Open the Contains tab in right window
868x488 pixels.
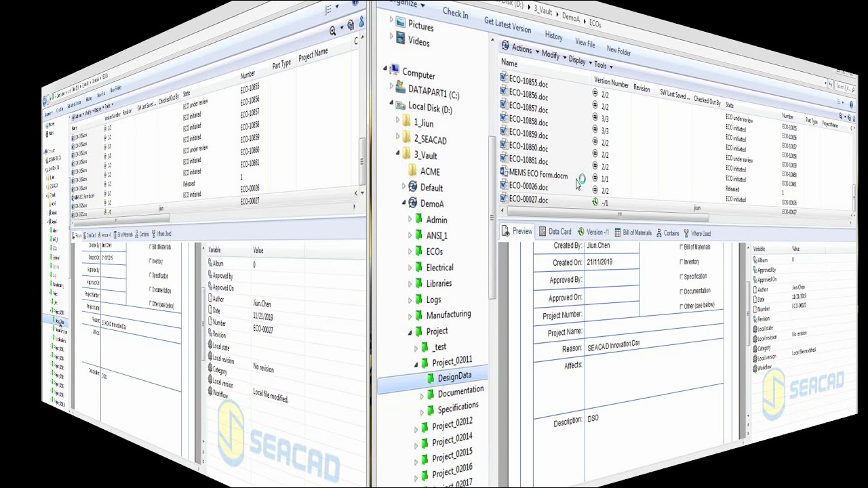click(667, 233)
